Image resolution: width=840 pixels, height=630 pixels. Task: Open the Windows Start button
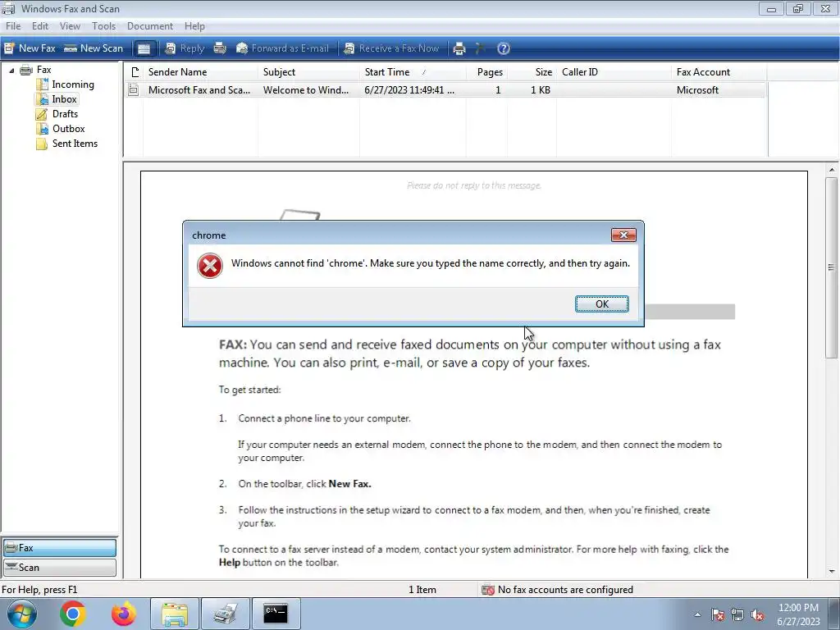(22, 614)
